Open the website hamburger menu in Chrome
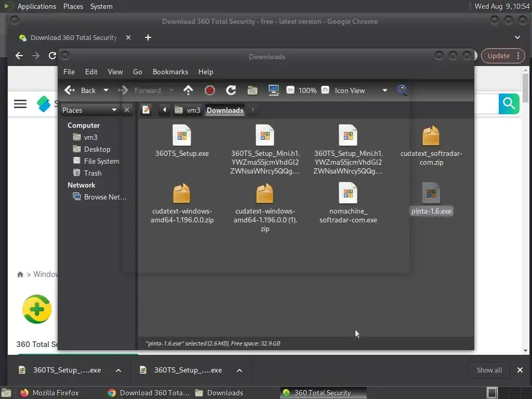The image size is (532, 399). point(20,104)
